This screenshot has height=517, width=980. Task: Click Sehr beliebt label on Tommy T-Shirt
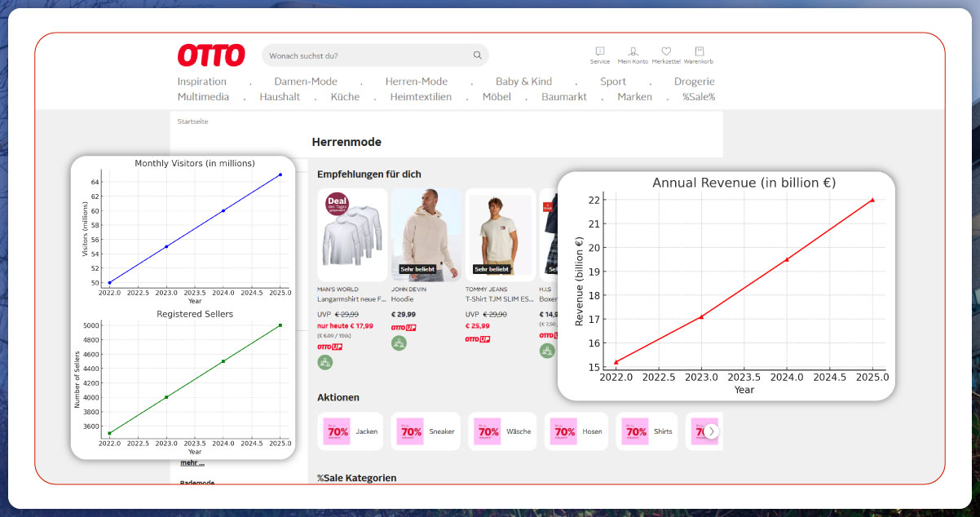tap(492, 268)
